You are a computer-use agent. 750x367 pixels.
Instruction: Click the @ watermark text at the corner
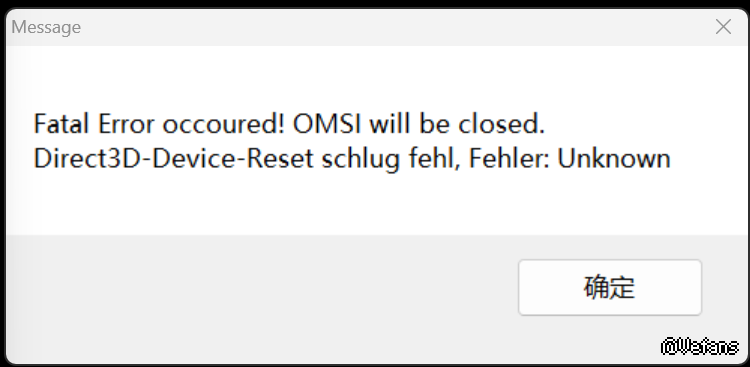coord(700,346)
